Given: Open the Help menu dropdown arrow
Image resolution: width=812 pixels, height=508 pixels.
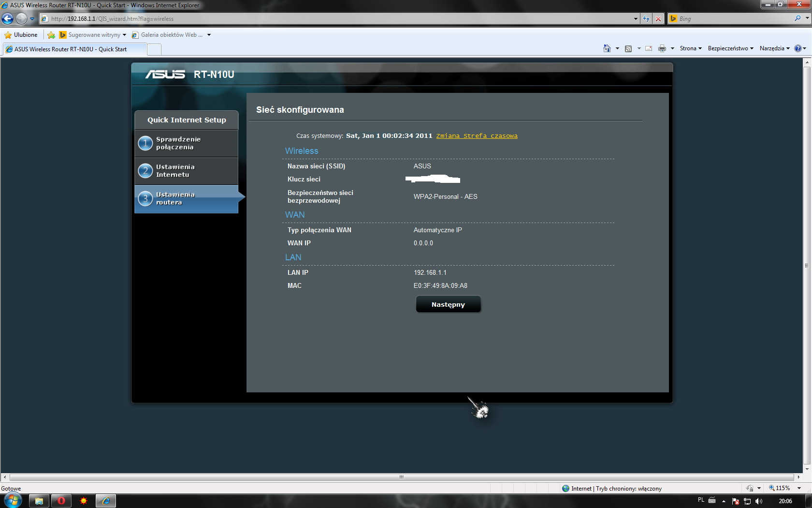Looking at the screenshot, I should [x=805, y=48].
